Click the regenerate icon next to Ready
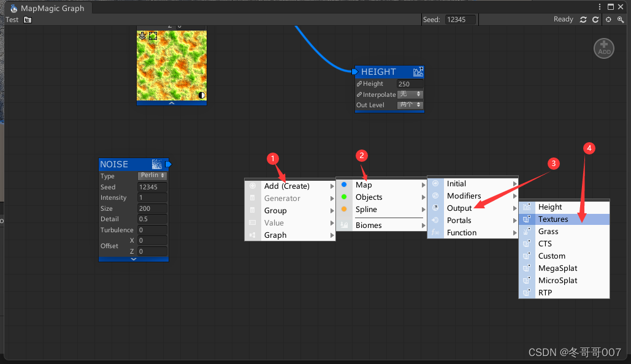 click(583, 20)
